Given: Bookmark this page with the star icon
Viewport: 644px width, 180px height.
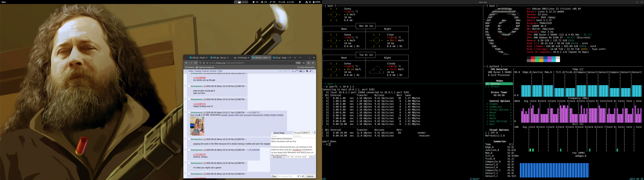Looking at the screenshot, I should pyautogui.click(x=304, y=63).
